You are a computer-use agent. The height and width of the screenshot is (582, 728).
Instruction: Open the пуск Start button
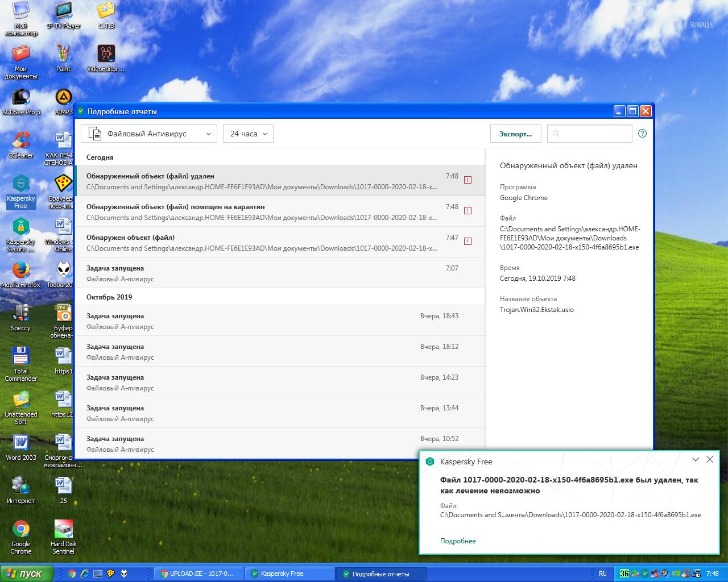coord(27,573)
